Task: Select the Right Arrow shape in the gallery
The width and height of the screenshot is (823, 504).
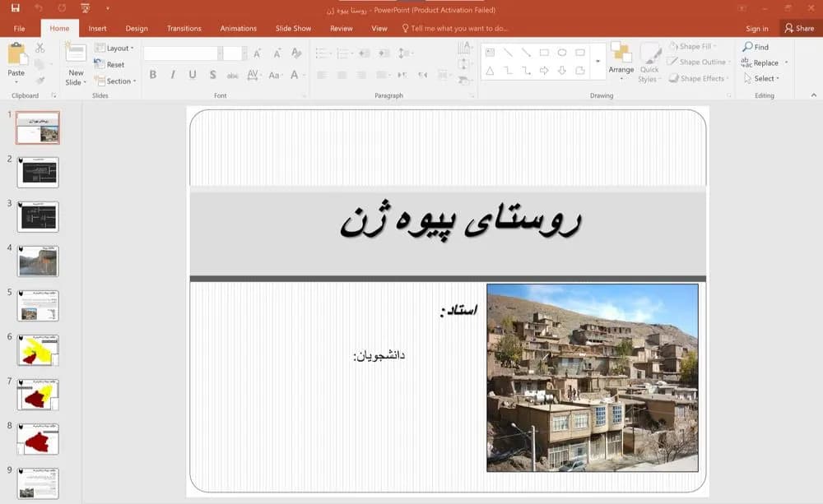Action: 544,70
